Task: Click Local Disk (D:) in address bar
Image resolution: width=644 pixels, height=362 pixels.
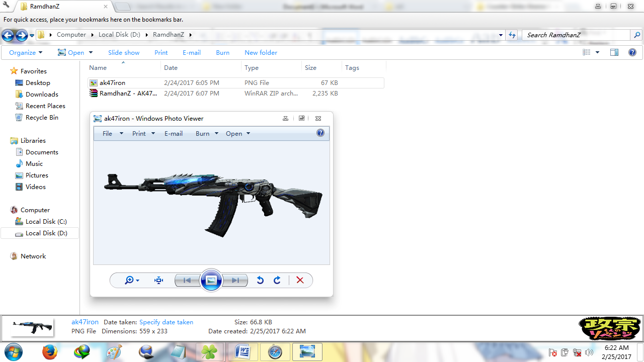Action: click(x=120, y=35)
